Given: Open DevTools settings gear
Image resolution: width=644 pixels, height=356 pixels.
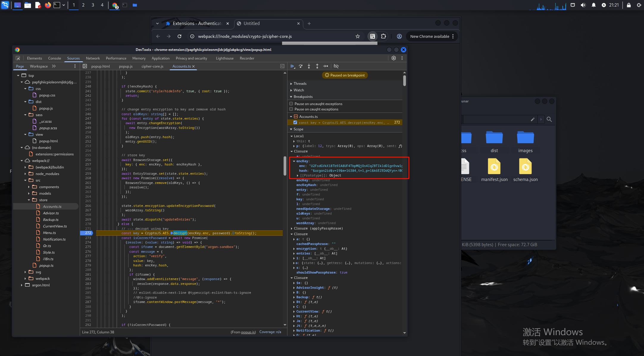Looking at the screenshot, I should pyautogui.click(x=393, y=58).
